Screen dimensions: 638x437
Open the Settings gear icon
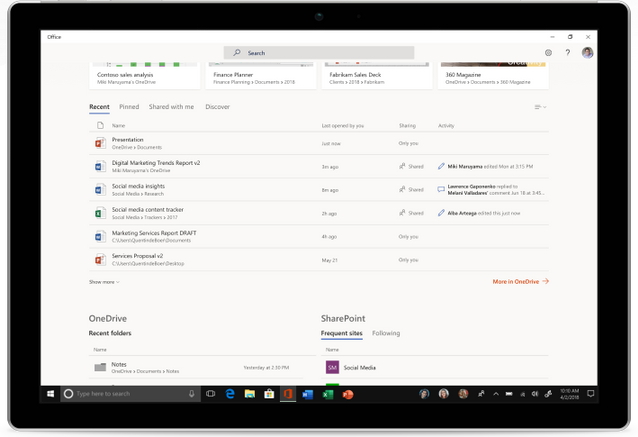click(x=548, y=52)
